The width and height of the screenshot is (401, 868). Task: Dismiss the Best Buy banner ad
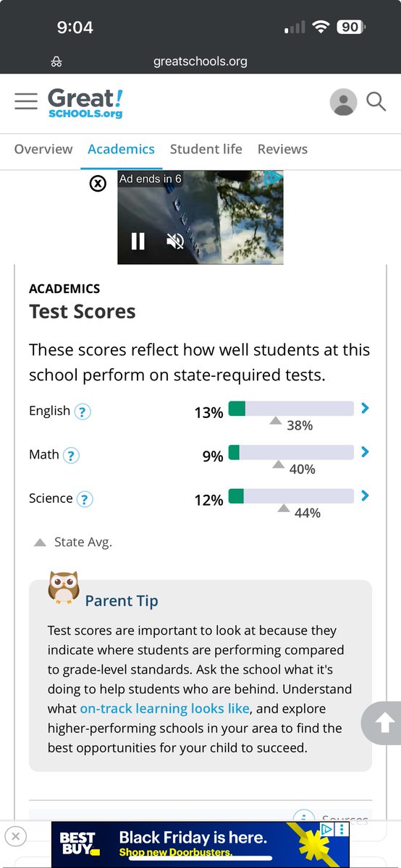16,836
